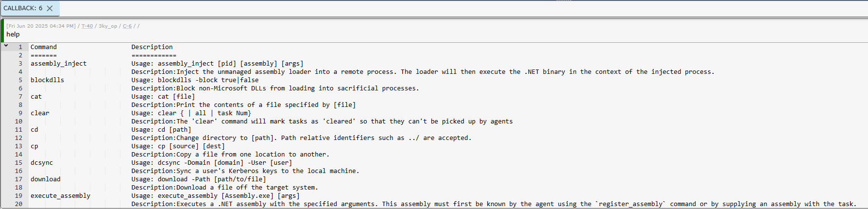The width and height of the screenshot is (868, 209).
Task: Place cursor on the execute_assembly command
Action: point(60,196)
